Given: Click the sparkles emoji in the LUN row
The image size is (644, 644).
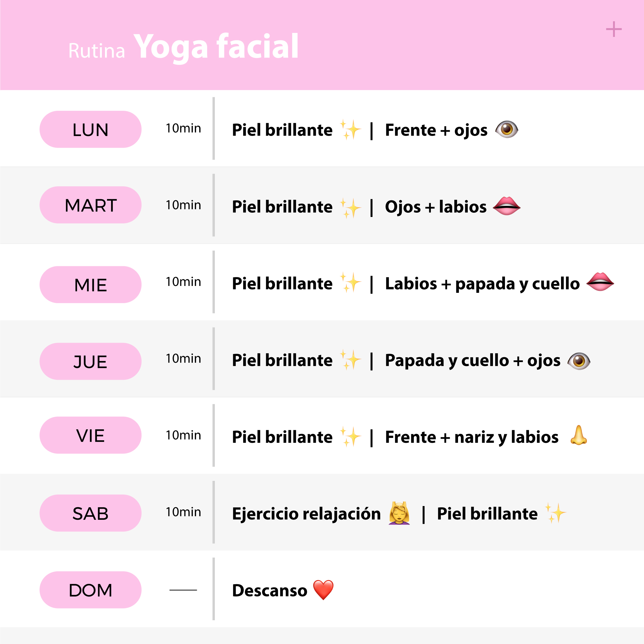Looking at the screenshot, I should point(351,129).
